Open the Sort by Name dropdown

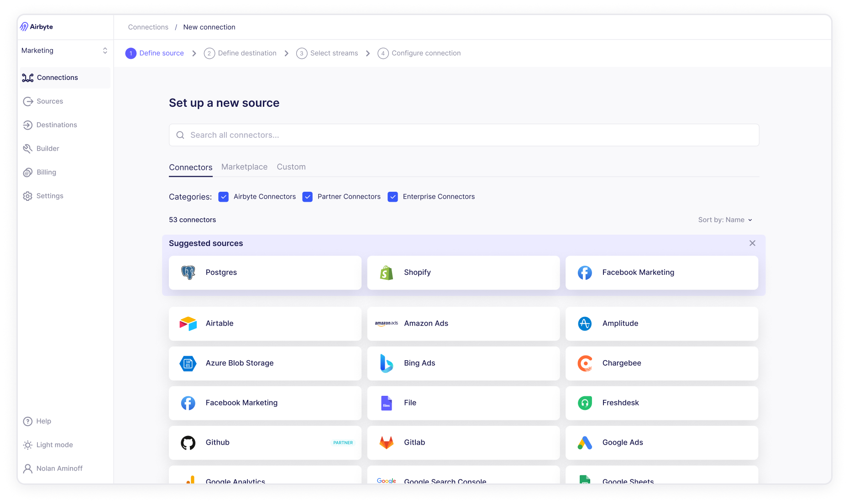click(725, 220)
